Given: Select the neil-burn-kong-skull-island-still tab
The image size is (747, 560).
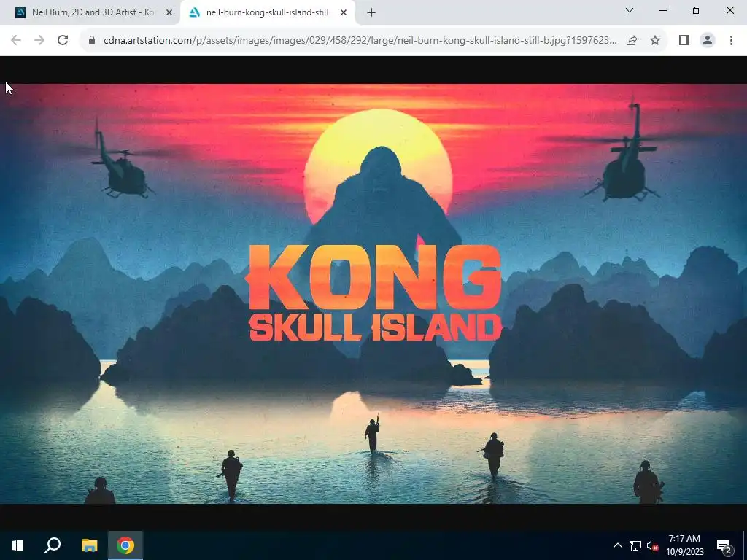Looking at the screenshot, I should pos(267,13).
